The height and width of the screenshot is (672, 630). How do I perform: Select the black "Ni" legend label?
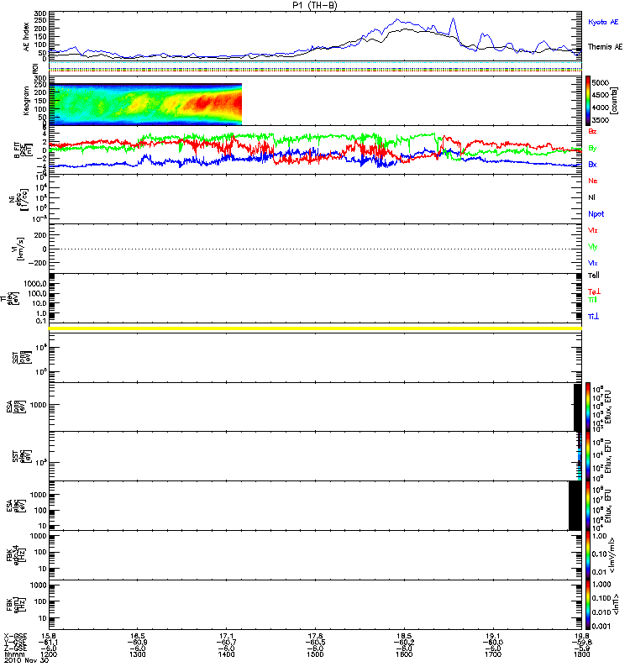point(592,197)
